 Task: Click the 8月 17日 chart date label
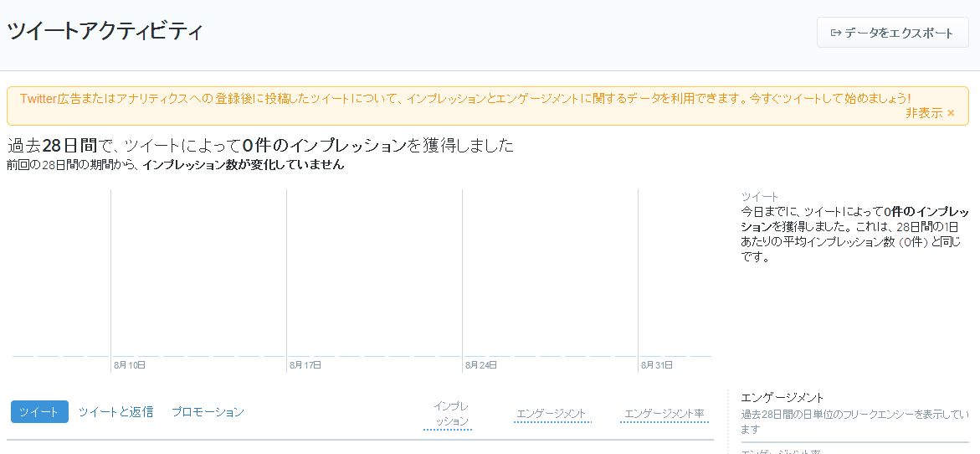(305, 364)
